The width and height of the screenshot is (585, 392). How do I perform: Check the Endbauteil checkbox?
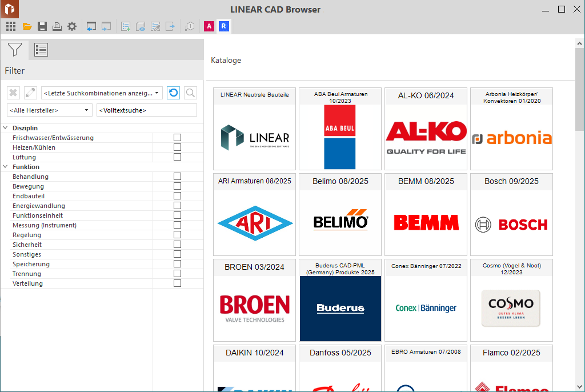(177, 195)
